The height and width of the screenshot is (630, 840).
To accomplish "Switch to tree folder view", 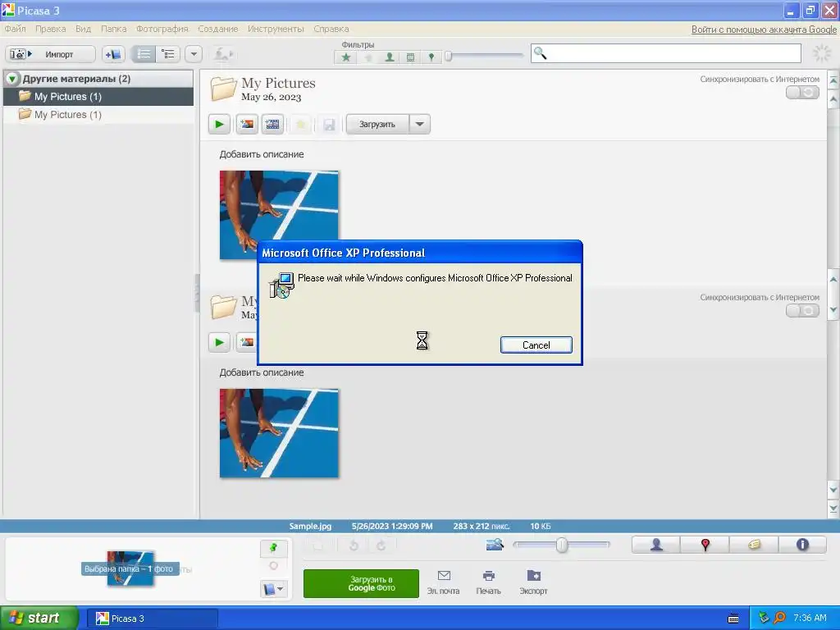I will [167, 54].
